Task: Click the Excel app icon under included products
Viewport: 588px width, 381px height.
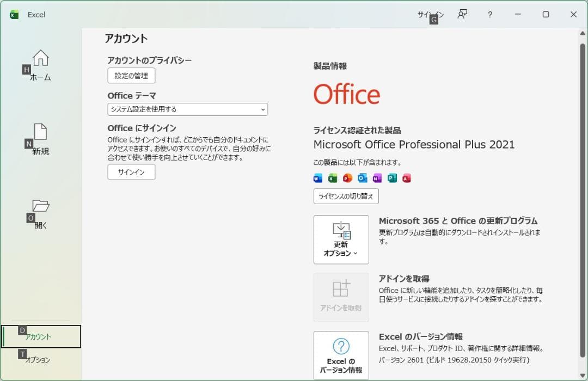Action: (333, 178)
